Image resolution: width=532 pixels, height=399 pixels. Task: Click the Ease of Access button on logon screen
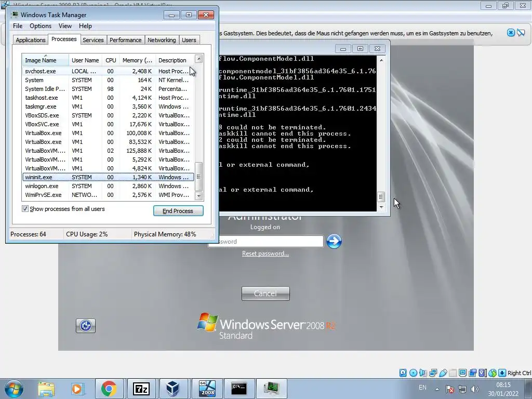(x=86, y=326)
